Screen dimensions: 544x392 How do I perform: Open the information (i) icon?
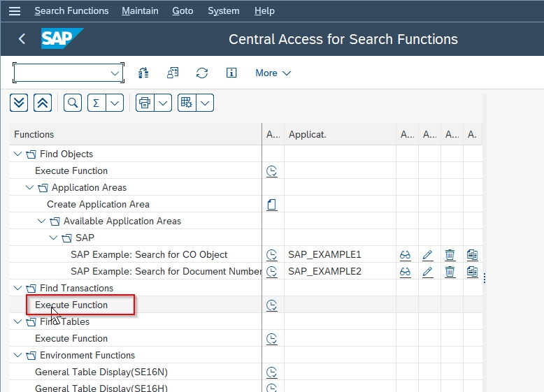231,73
